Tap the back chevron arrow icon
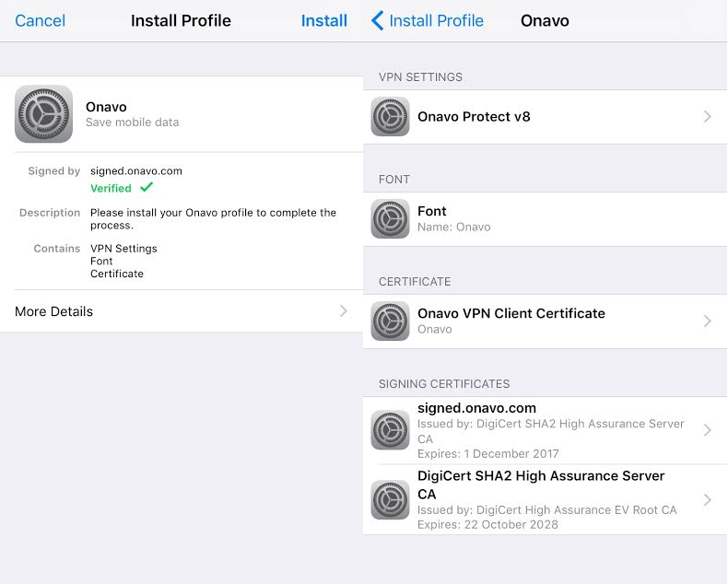 (x=378, y=20)
